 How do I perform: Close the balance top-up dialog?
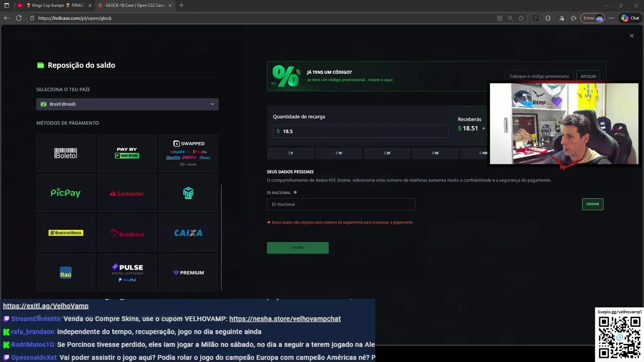coord(631,36)
